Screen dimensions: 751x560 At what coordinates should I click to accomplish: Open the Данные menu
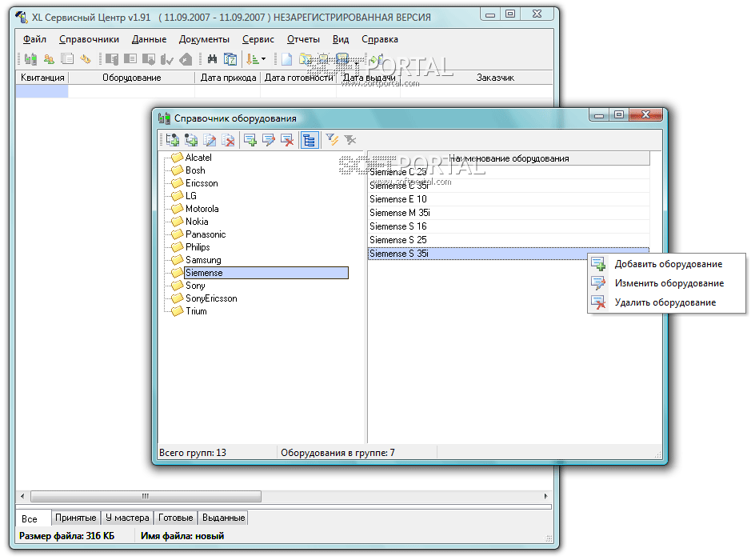pos(149,39)
